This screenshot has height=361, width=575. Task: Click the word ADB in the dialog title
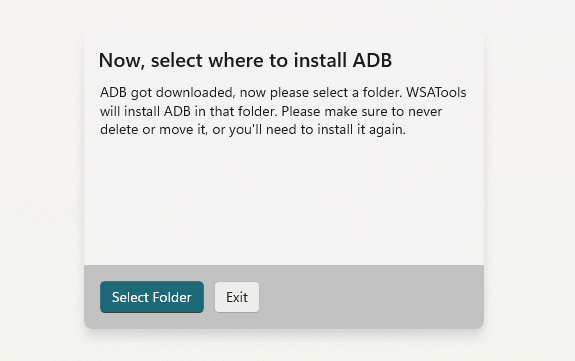coord(372,60)
